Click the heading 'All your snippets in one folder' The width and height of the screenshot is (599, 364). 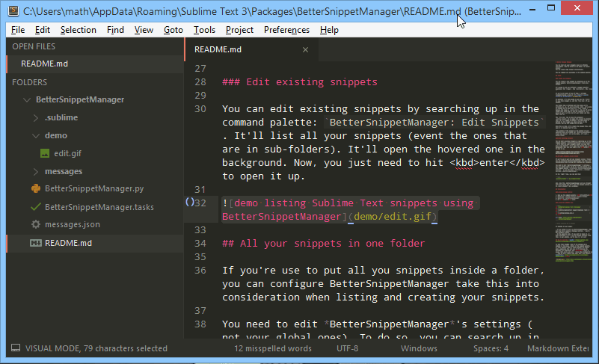click(x=332, y=244)
